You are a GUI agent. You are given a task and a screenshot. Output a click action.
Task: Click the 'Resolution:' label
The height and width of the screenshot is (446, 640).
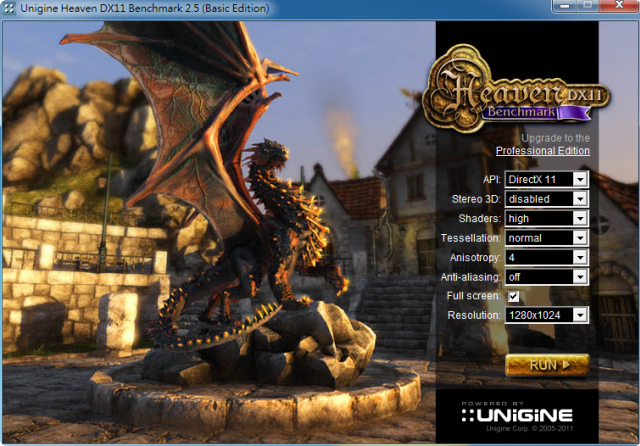tap(474, 315)
